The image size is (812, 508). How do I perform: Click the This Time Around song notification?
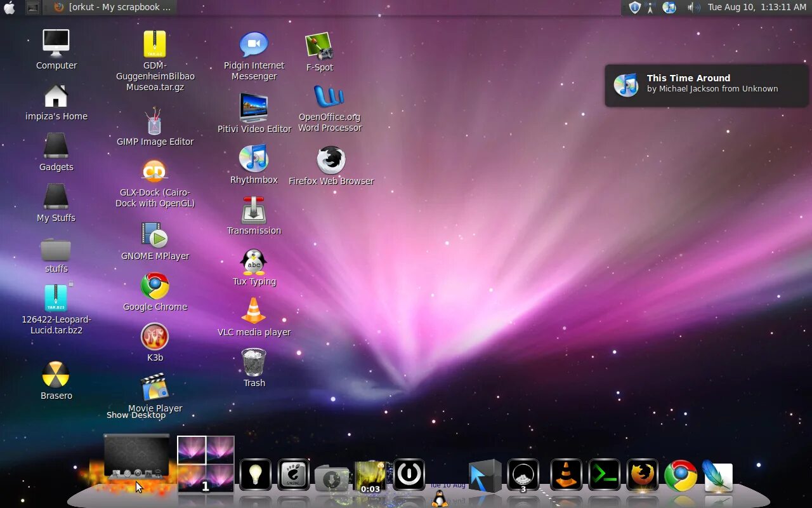tap(707, 85)
